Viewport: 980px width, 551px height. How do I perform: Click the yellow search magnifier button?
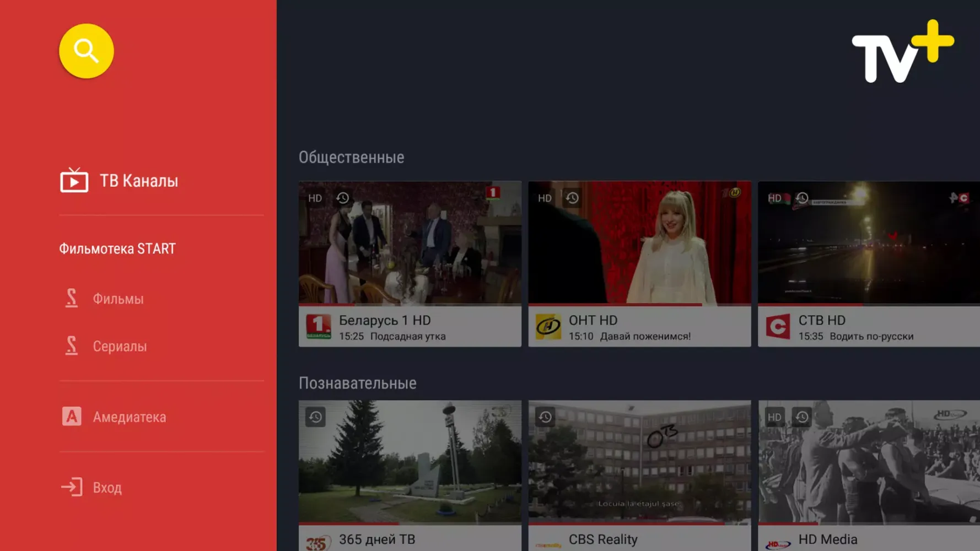(86, 51)
